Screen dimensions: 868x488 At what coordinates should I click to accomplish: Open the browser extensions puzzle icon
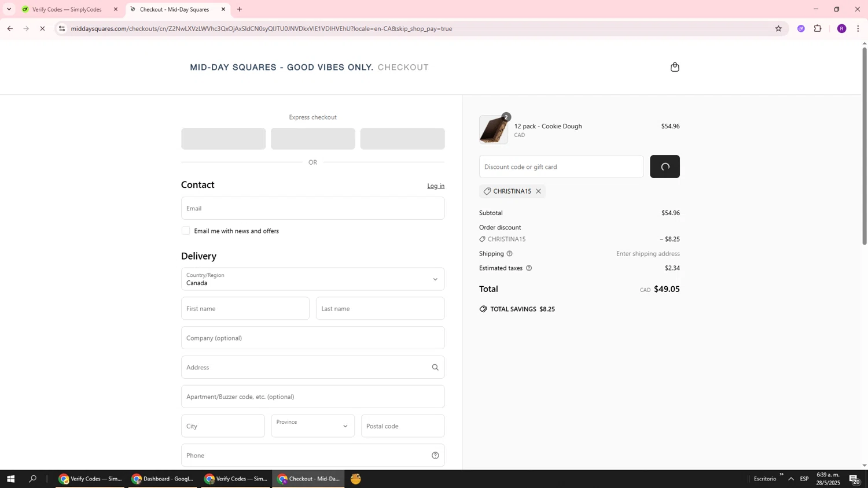818,28
